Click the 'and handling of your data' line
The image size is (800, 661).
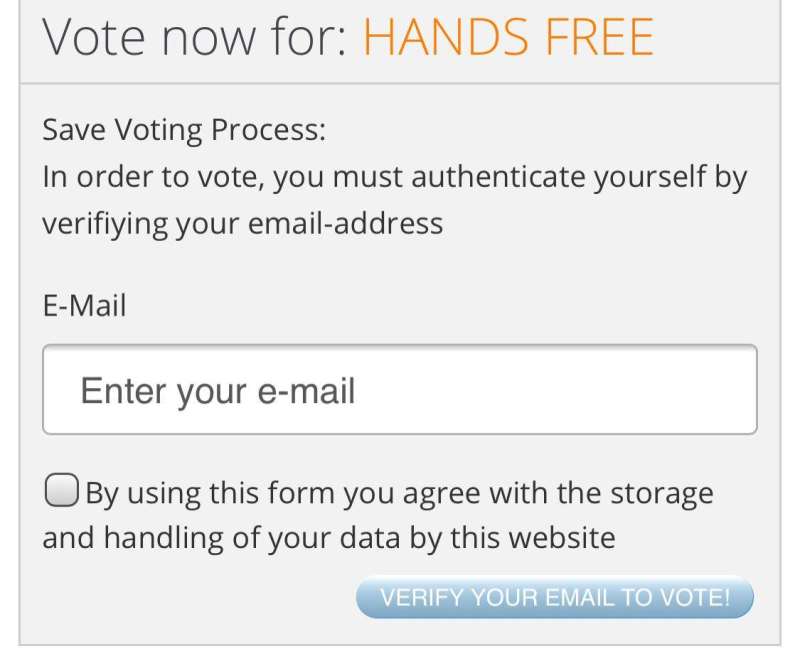[x=328, y=538]
